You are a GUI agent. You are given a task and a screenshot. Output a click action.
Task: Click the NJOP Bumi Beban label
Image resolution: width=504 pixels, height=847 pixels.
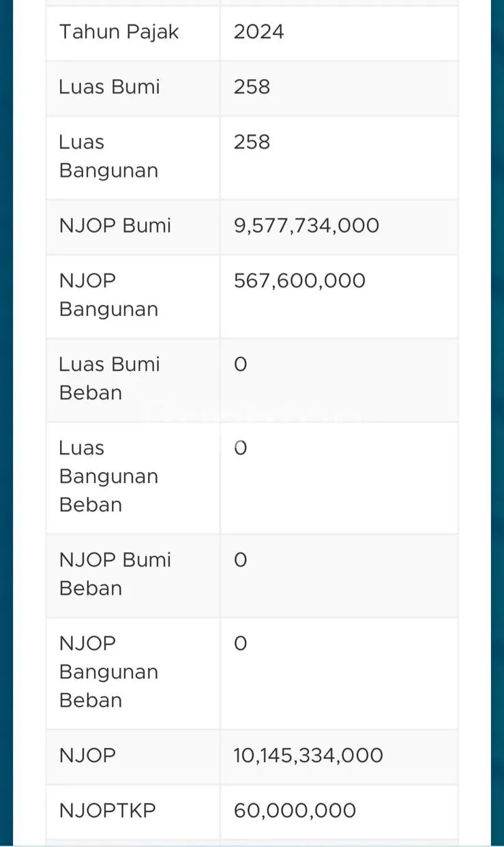coord(115,574)
